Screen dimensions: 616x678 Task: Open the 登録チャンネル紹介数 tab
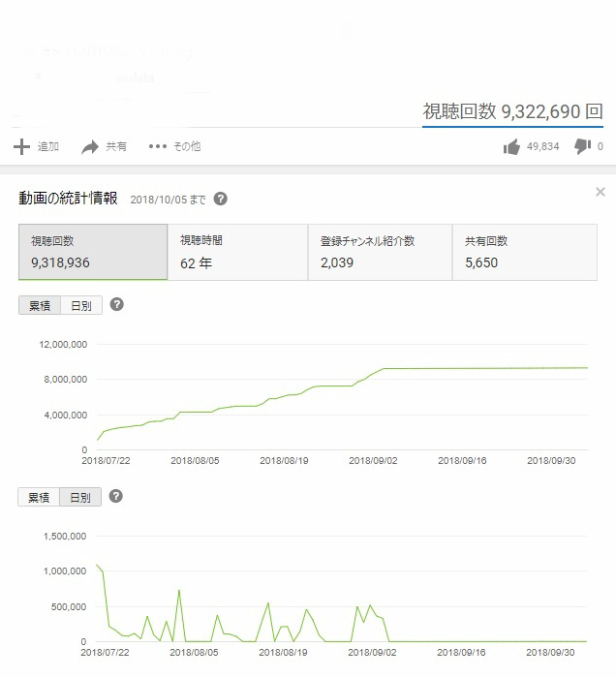point(380,252)
